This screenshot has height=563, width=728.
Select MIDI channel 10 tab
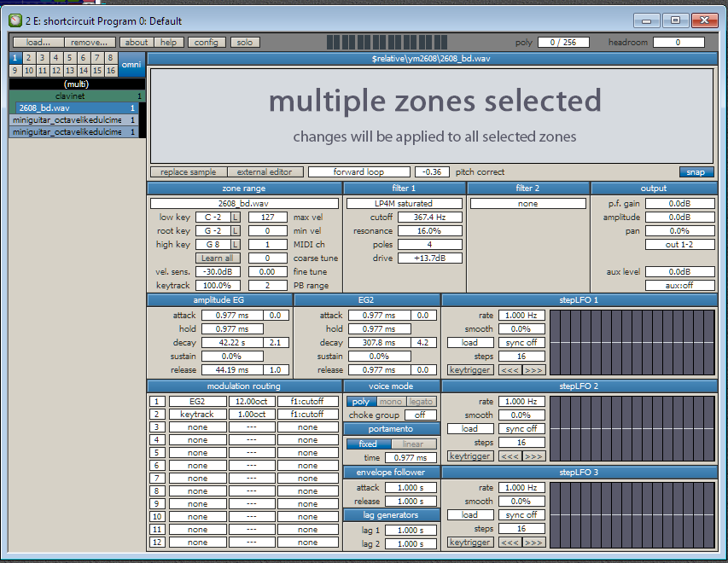point(29,71)
